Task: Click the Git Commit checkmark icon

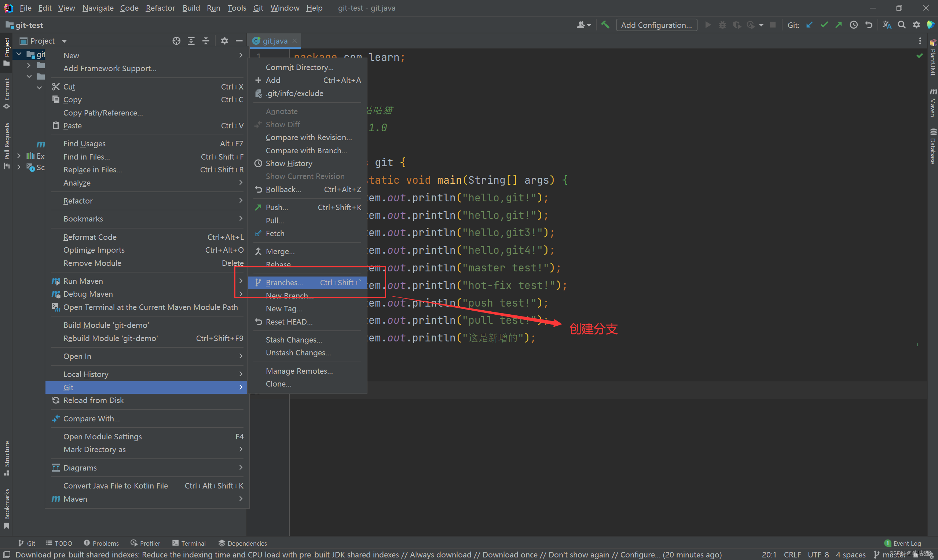Action: (x=824, y=25)
